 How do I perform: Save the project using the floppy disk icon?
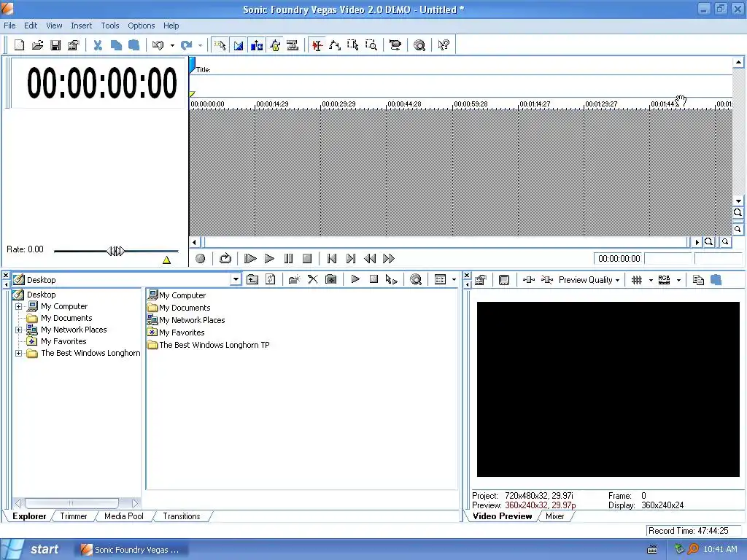[55, 45]
